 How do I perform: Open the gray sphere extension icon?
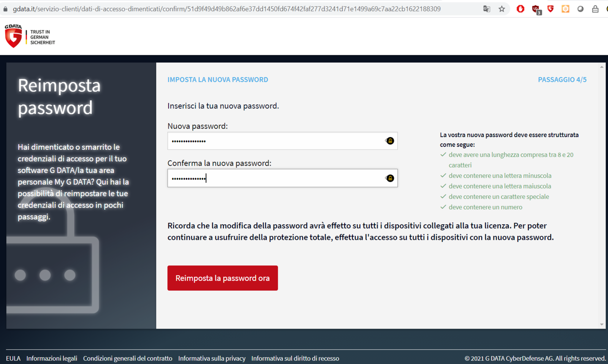(x=581, y=9)
